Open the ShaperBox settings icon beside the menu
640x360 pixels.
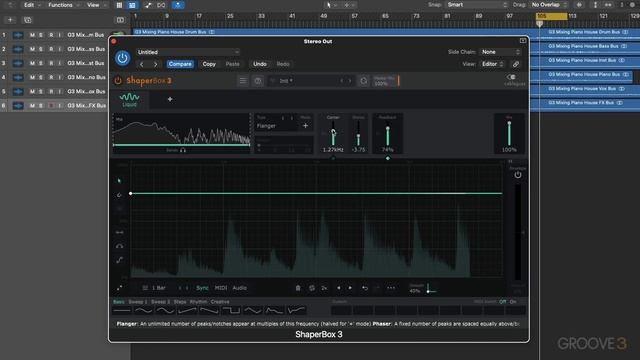point(258,81)
